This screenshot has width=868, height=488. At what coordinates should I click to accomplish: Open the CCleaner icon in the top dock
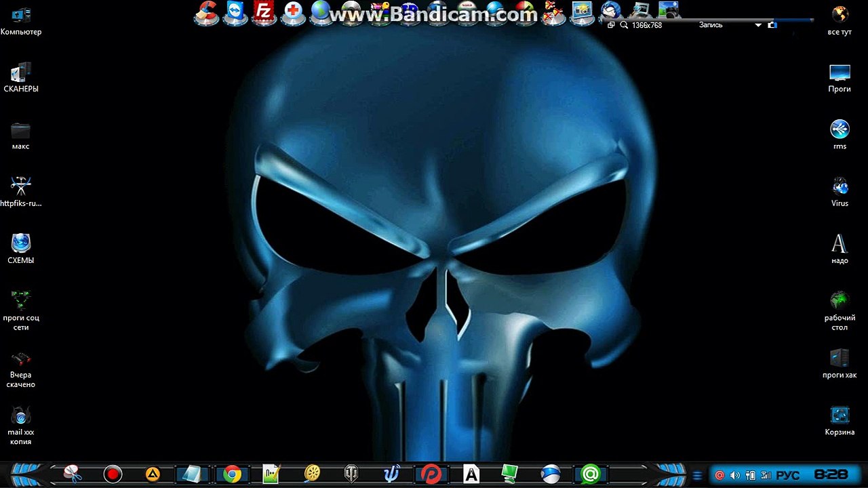pos(206,12)
